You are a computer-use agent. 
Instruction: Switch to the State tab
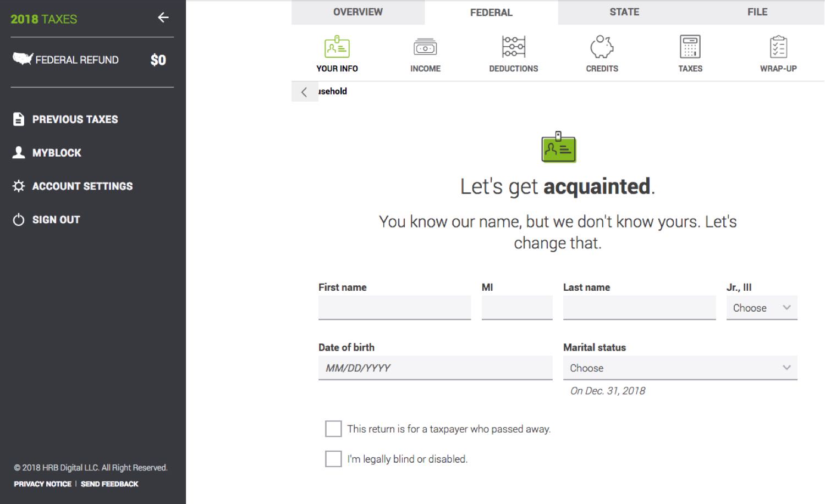(624, 12)
